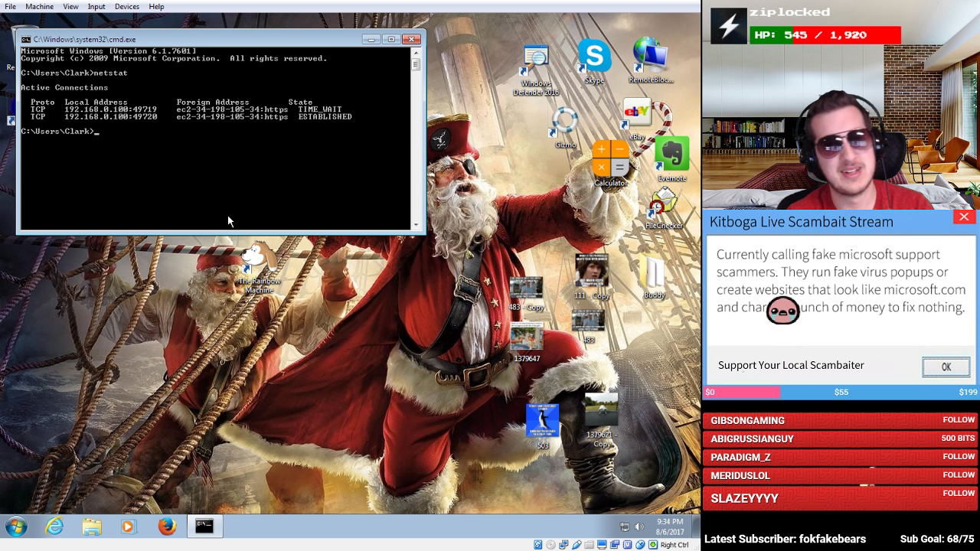Click the donation goal progress bar
This screenshot has width=980, height=551.
coord(841,392)
